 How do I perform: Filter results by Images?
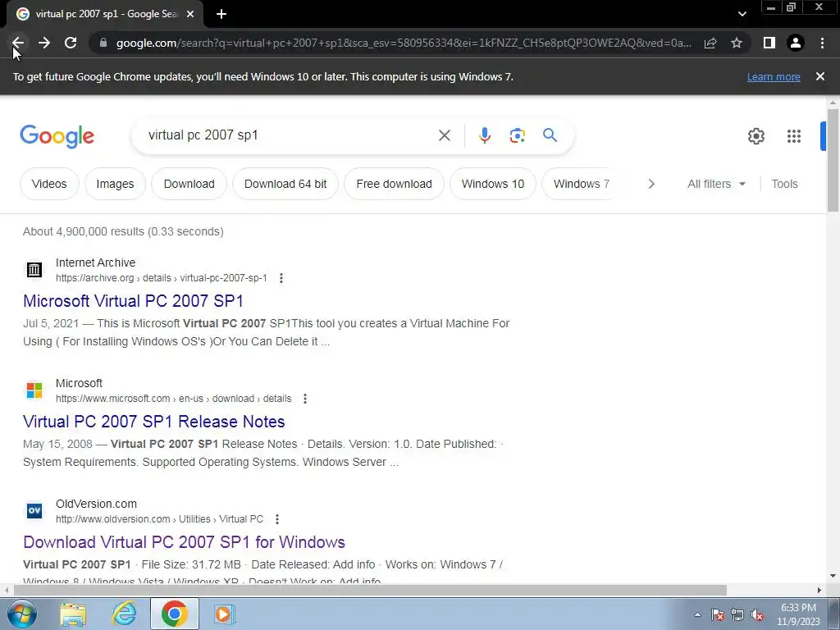coord(115,184)
